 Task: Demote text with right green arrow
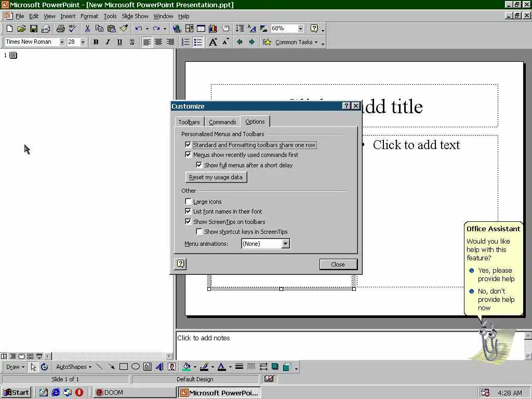(x=251, y=42)
